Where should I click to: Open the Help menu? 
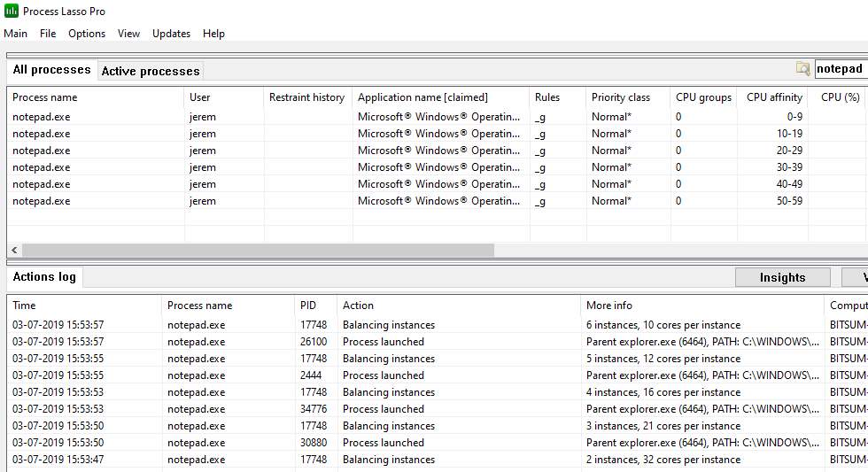click(213, 34)
